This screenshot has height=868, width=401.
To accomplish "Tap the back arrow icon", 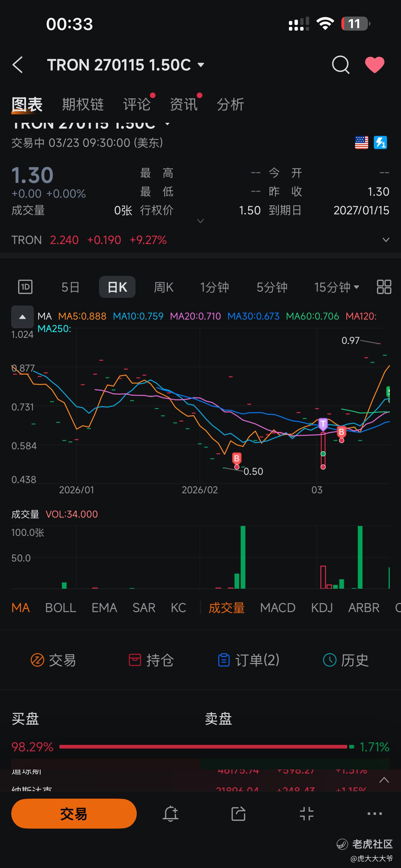I will (x=17, y=65).
